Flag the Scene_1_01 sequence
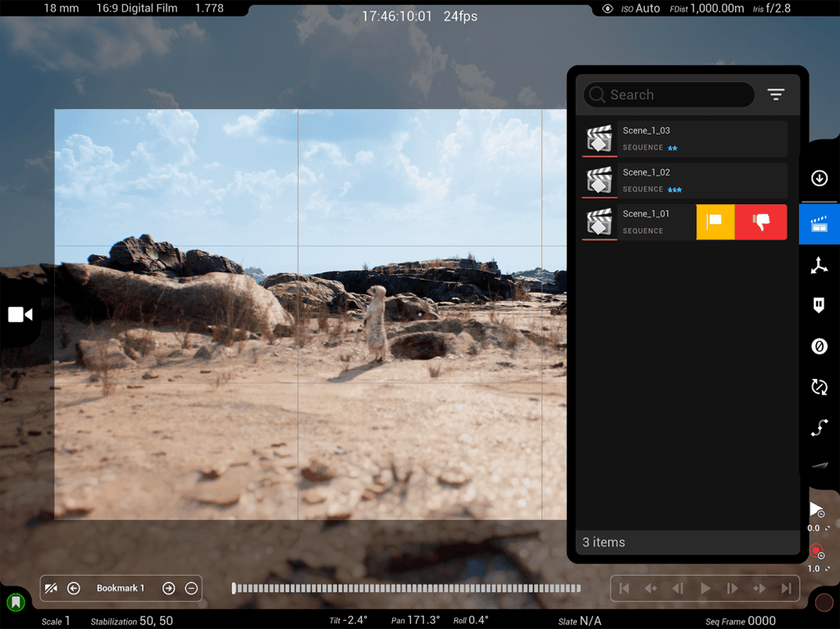Image resolution: width=840 pixels, height=629 pixels. click(x=714, y=222)
